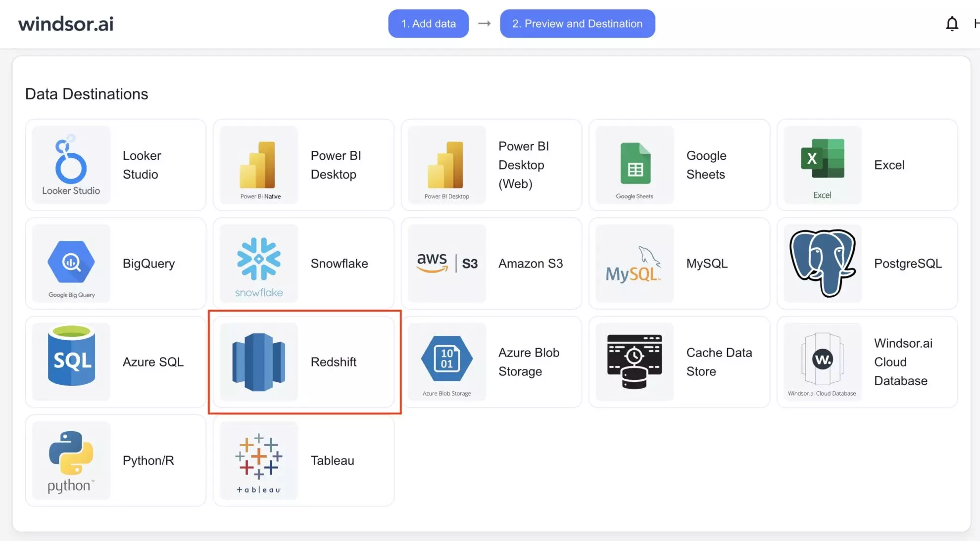Click the Redshift logo icon
Screen dimensions: 980x541
tap(259, 361)
